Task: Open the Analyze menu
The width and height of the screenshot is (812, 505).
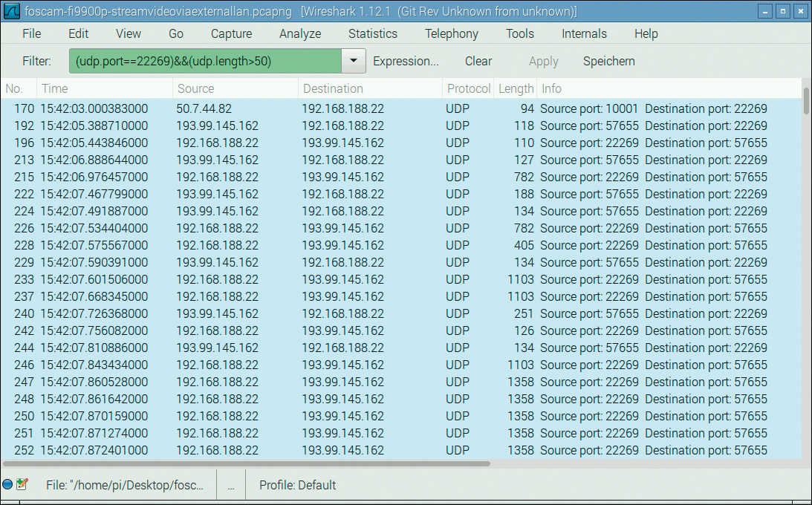Action: pyautogui.click(x=300, y=33)
